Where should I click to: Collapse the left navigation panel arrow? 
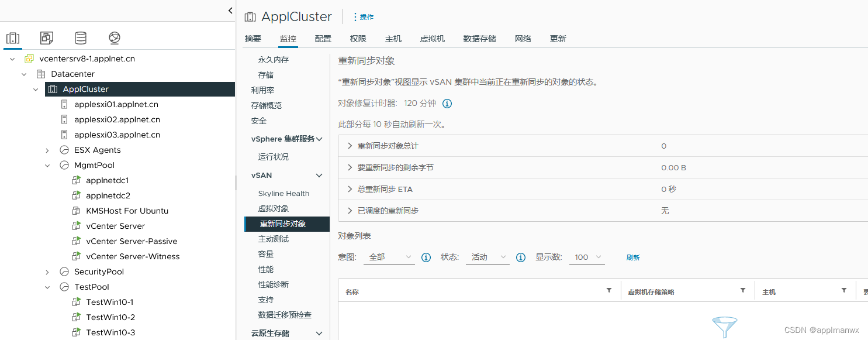pos(230,11)
